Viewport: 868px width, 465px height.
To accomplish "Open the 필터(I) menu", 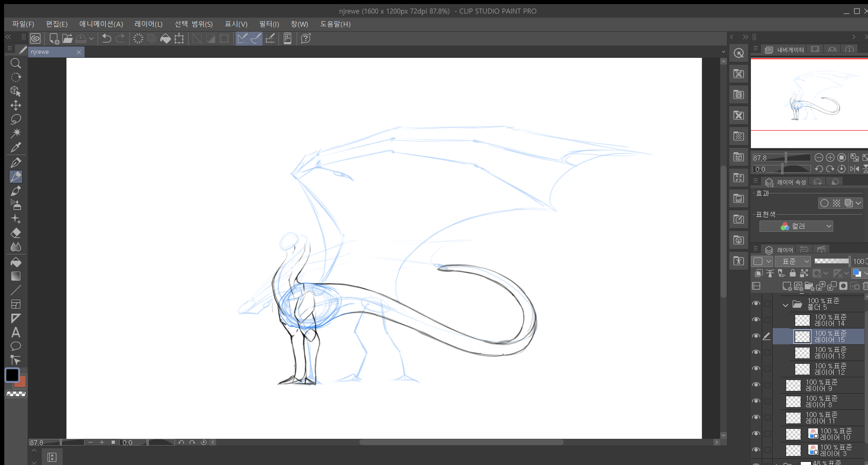I will [x=269, y=24].
